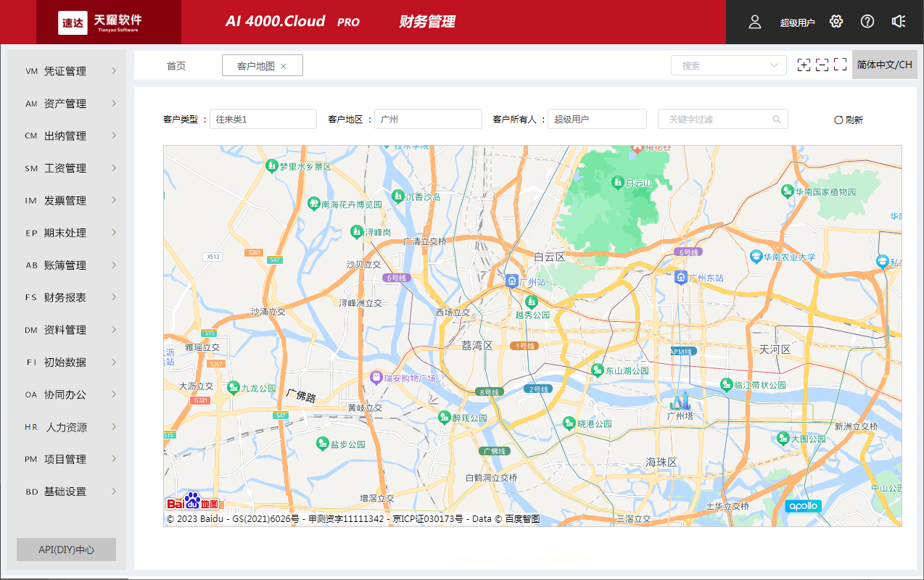Image resolution: width=924 pixels, height=580 pixels.
Task: Click the help question mark icon
Action: point(867,22)
